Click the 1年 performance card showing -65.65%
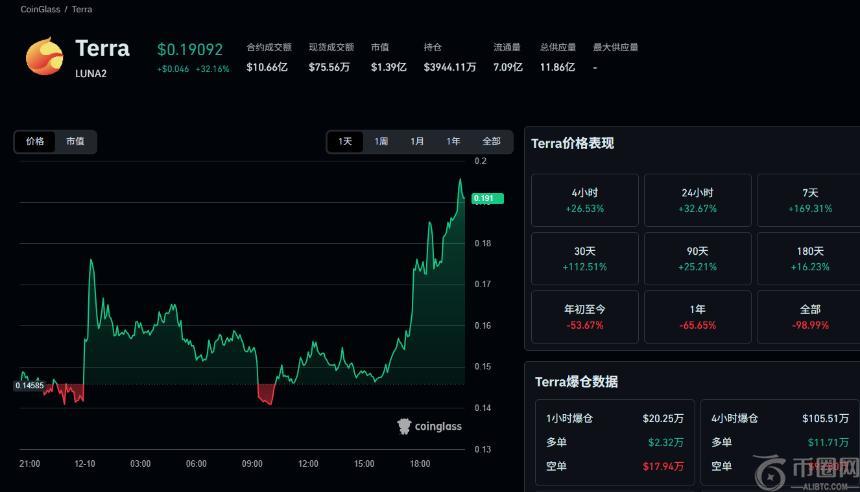 click(x=697, y=317)
